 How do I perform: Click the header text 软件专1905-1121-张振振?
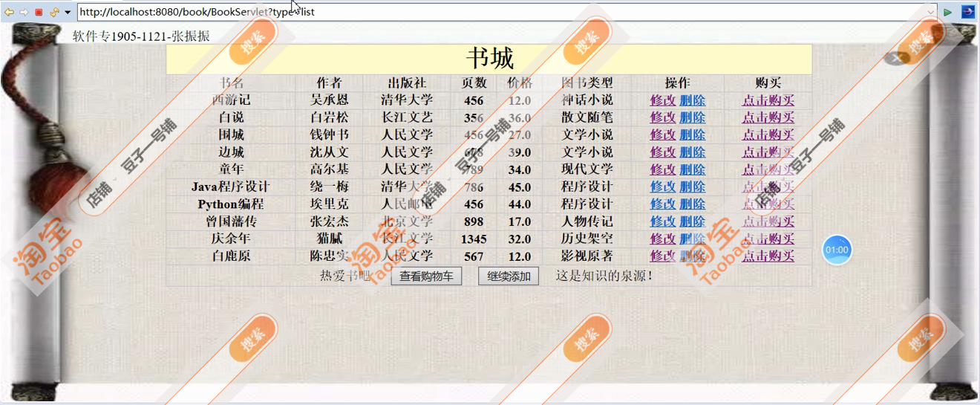[141, 36]
